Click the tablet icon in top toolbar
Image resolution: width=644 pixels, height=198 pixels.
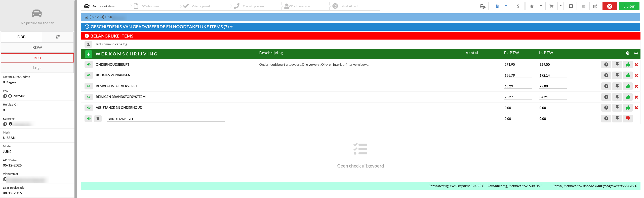click(x=571, y=6)
